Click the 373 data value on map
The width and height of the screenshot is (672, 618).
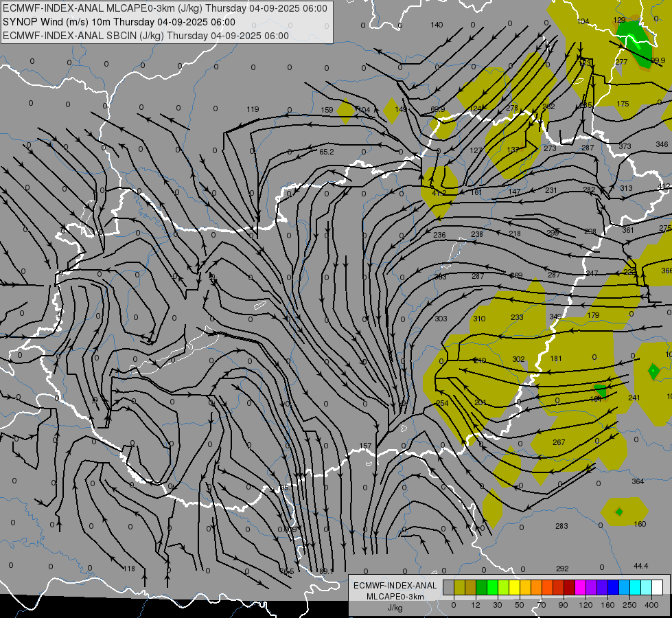(625, 146)
